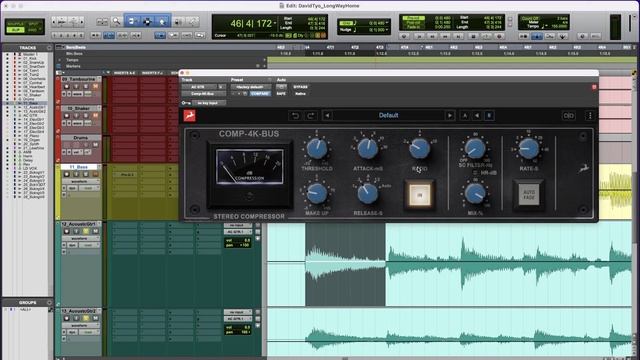Select the Selector tool

tap(147, 21)
